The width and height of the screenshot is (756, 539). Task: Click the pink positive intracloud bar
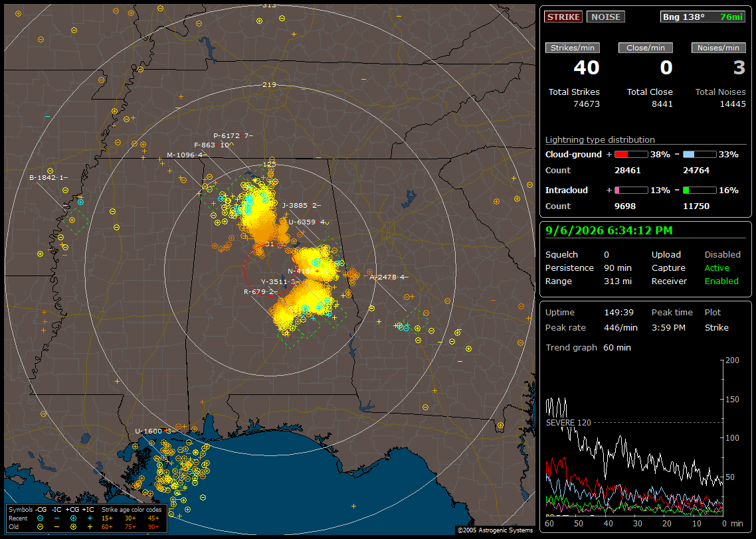point(631,191)
